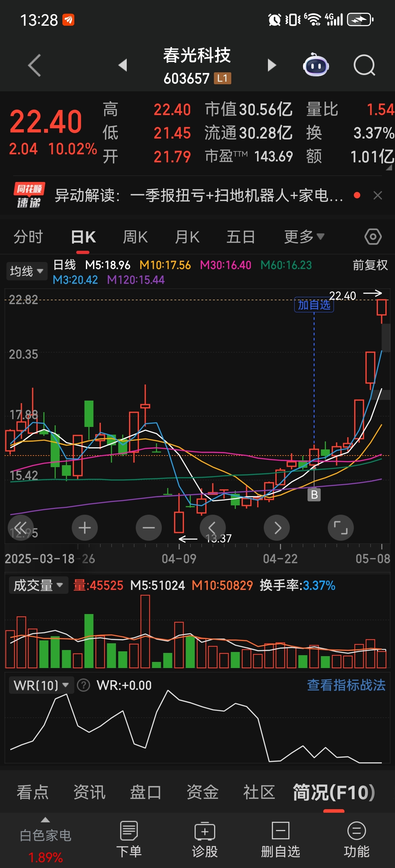Open the 成交量 indicator dropdown
This screenshot has width=395, height=868.
tap(38, 585)
